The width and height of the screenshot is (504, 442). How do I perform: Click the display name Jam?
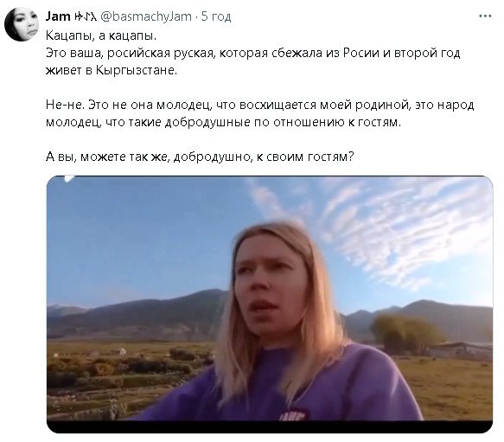pos(58,16)
